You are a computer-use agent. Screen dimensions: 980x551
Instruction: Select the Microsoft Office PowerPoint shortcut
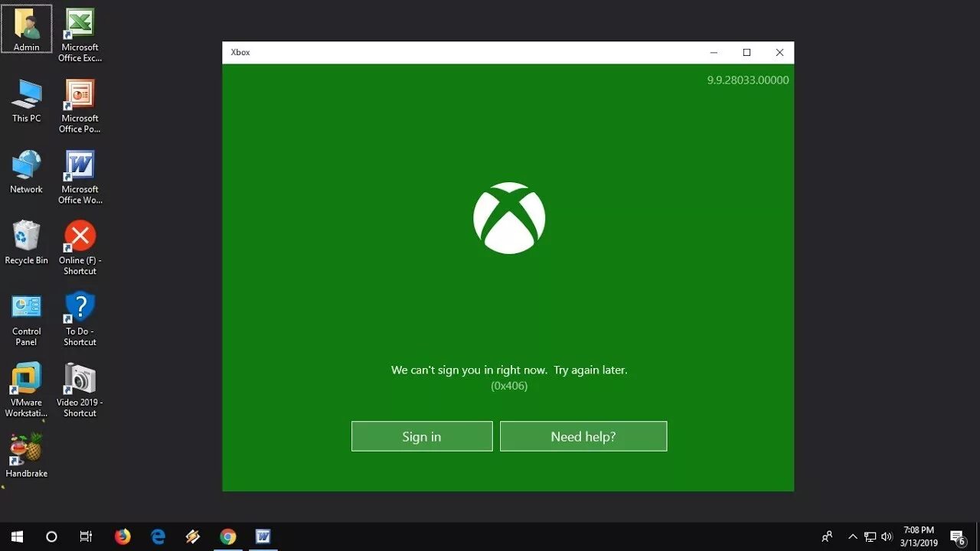tap(80, 106)
